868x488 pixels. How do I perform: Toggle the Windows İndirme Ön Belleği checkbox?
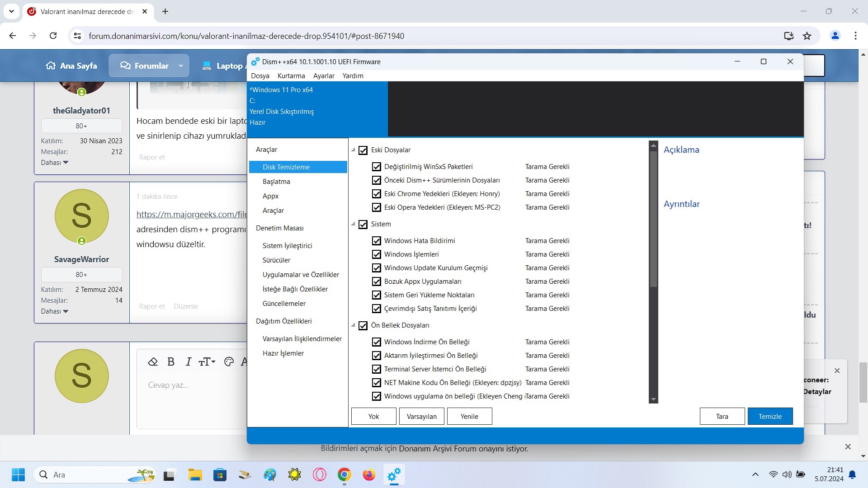(377, 342)
